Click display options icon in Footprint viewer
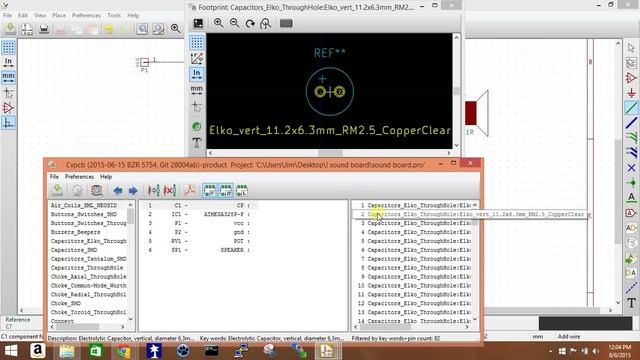The width and height of the screenshot is (640, 360). (x=198, y=23)
